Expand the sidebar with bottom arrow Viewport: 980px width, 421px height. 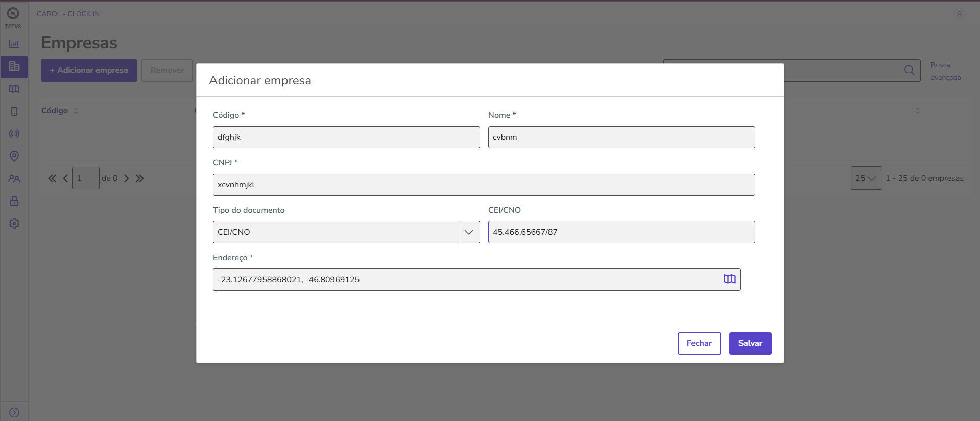click(x=14, y=412)
